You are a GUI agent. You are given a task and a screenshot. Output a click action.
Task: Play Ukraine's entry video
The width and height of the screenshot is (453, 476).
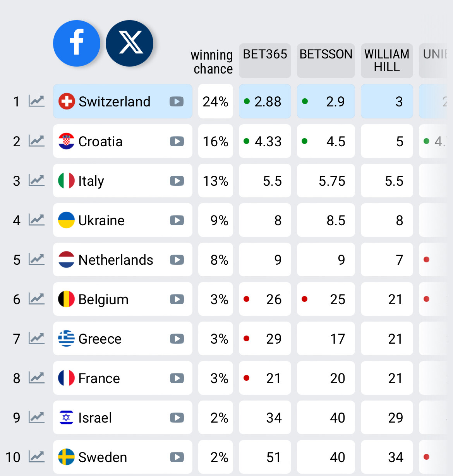tap(177, 220)
